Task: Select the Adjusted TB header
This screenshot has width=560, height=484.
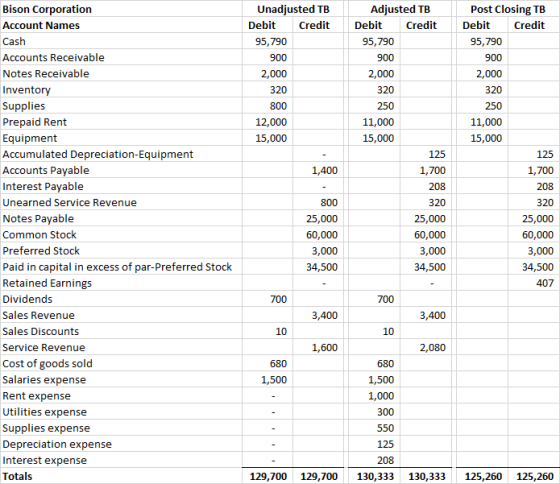Action: click(400, 9)
